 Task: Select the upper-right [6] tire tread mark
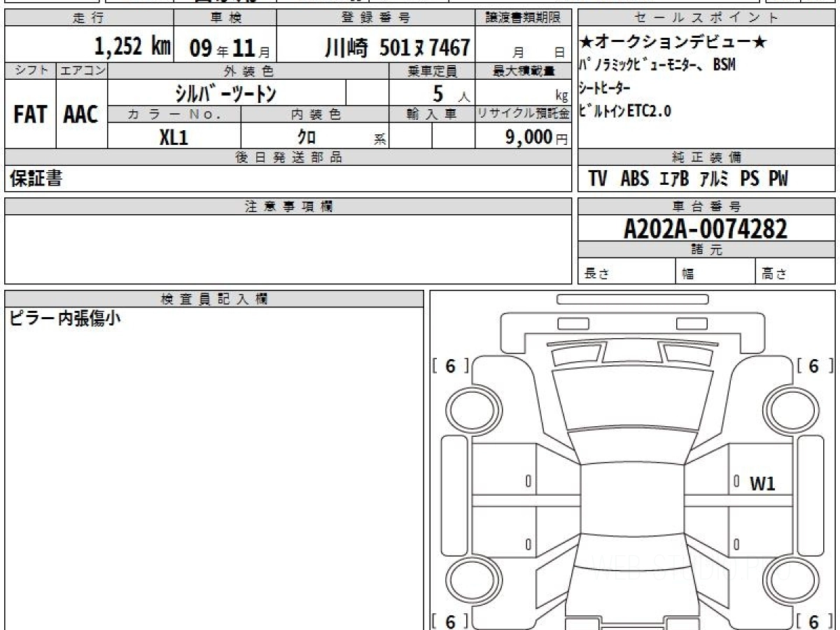814,366
